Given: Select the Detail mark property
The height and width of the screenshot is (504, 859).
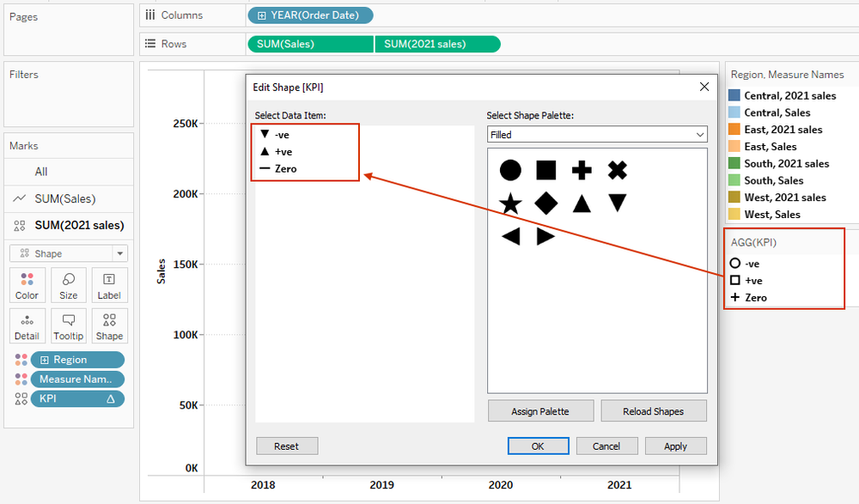Looking at the screenshot, I should (x=27, y=325).
